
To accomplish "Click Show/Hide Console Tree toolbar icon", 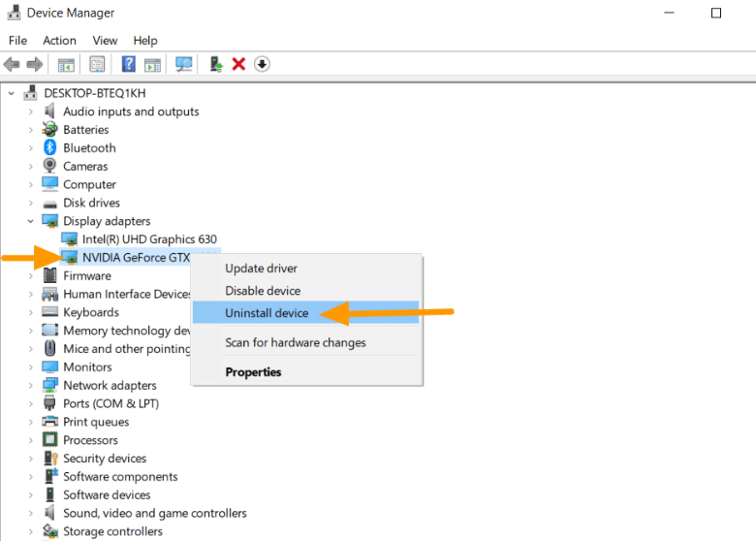I will (66, 64).
